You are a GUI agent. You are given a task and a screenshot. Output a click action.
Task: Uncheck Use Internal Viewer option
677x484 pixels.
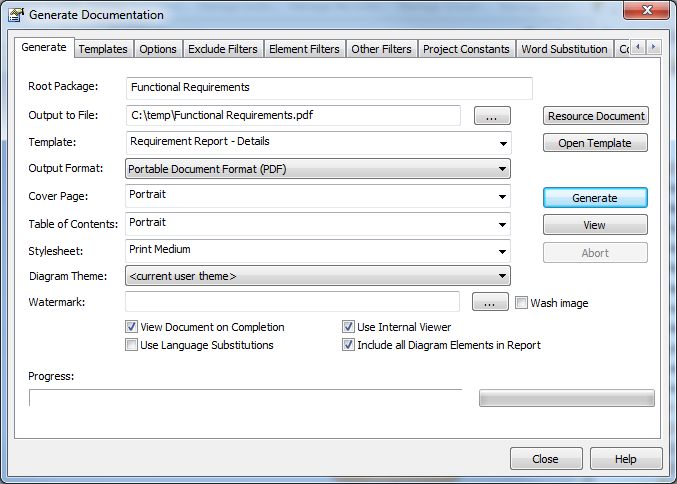point(349,327)
